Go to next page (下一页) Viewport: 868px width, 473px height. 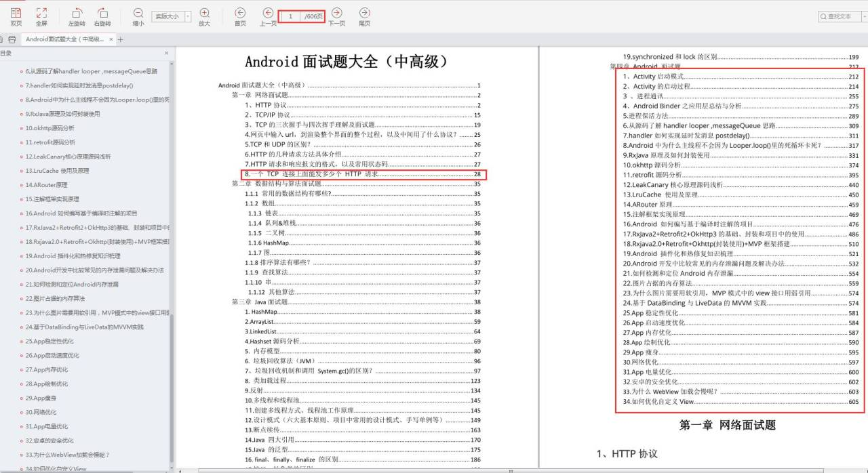(336, 16)
